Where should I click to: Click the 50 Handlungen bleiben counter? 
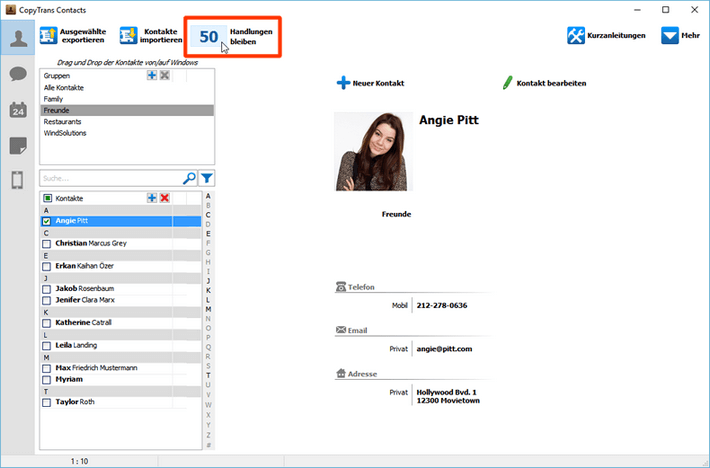tap(232, 37)
